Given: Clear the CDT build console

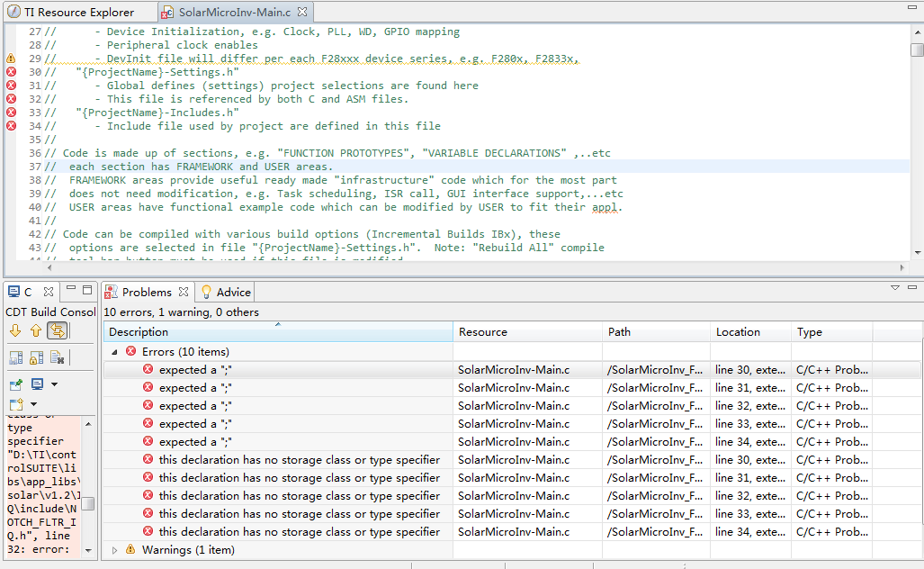Looking at the screenshot, I should tap(57, 358).
